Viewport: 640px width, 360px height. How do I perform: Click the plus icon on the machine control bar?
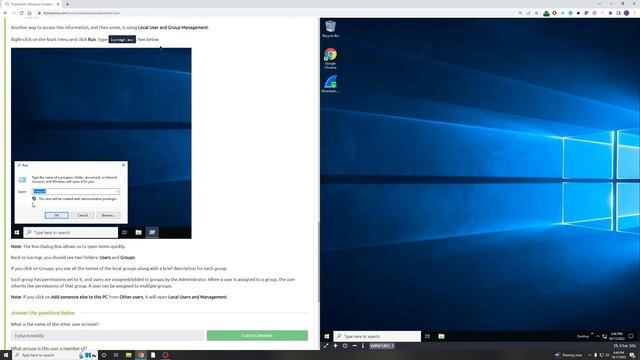click(x=335, y=346)
